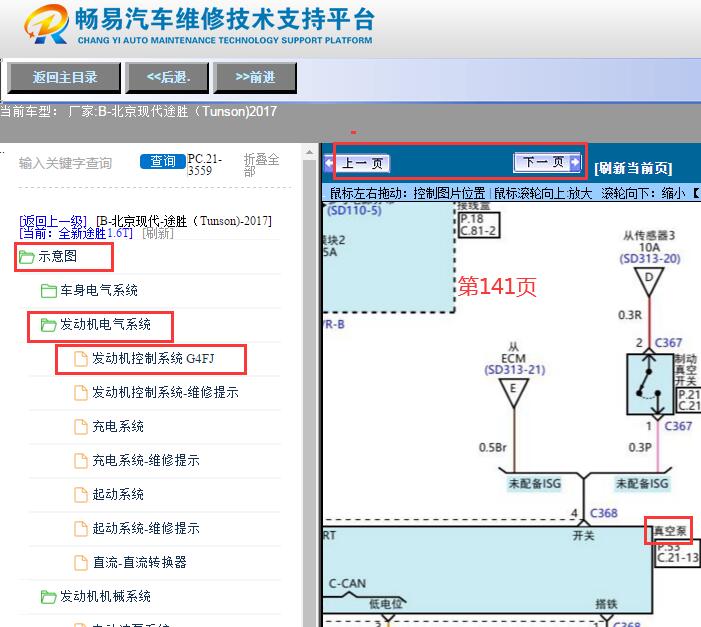Viewport: 701px width, 627px height.
Task: Go back with the <<后退 button
Action: click(167, 77)
